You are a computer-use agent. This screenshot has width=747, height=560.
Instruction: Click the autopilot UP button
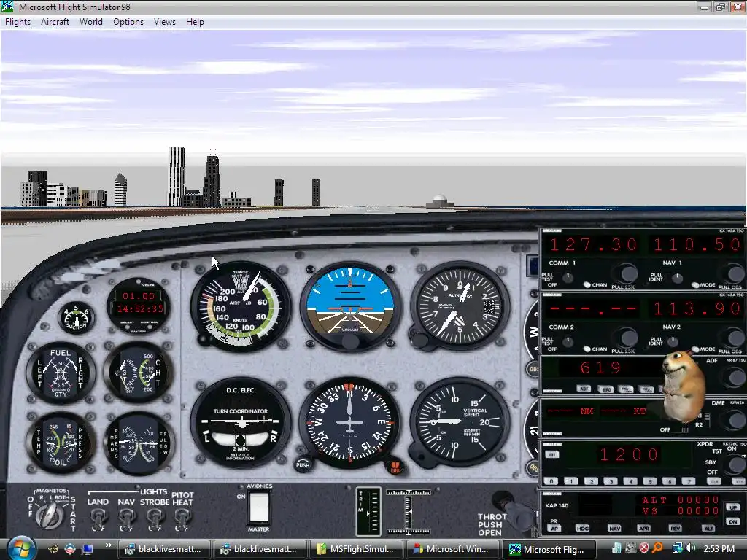click(x=732, y=507)
